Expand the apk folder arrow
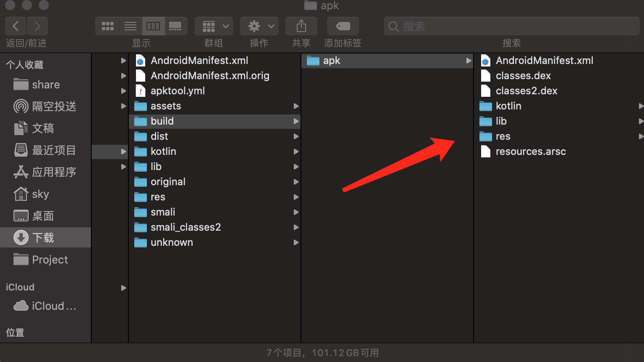The width and height of the screenshot is (644, 362). click(x=468, y=61)
